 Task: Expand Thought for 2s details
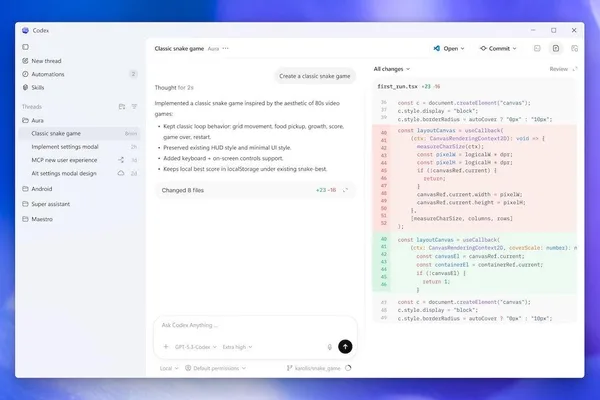click(x=174, y=88)
